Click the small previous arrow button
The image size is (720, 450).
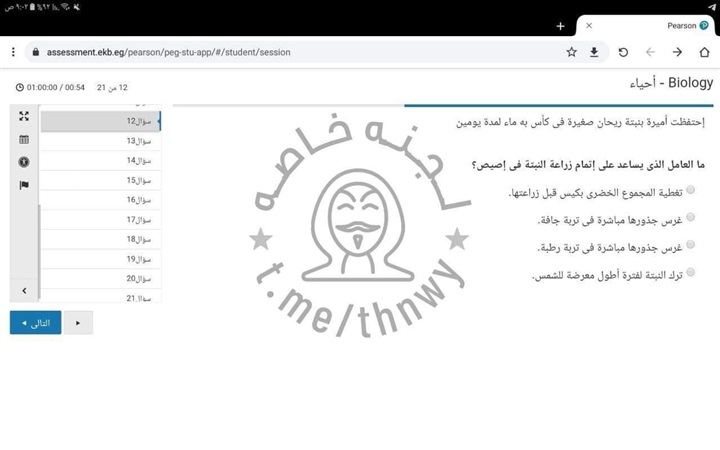pos(78,323)
